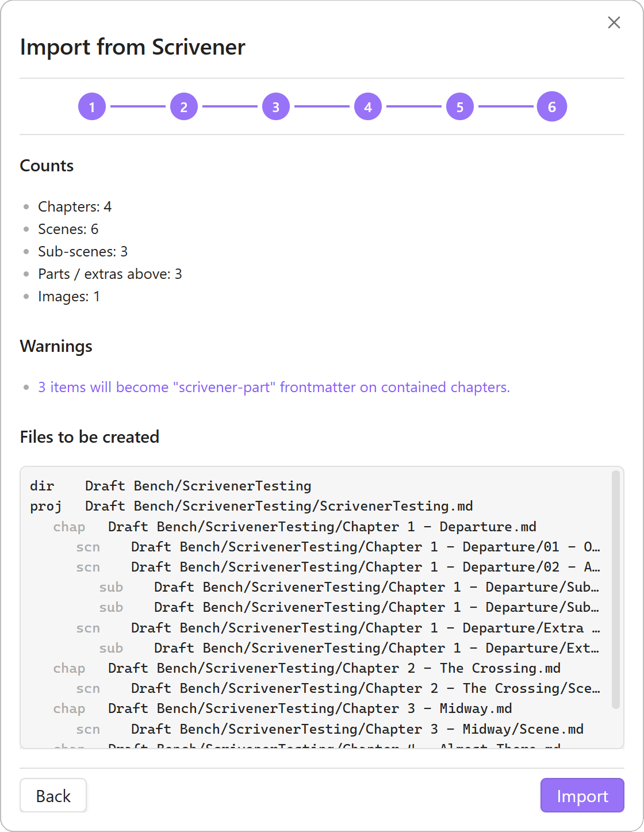Click scn row The Crossing/Sce…
Viewport: 644px width, 832px height.
coord(338,688)
